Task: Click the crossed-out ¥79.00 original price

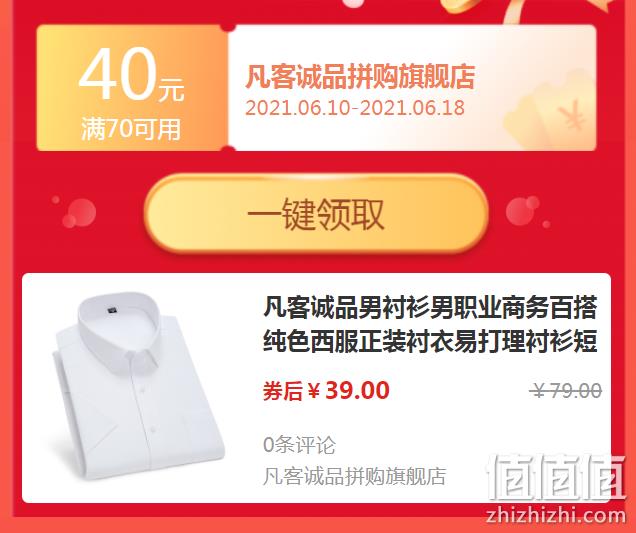Action: (566, 391)
